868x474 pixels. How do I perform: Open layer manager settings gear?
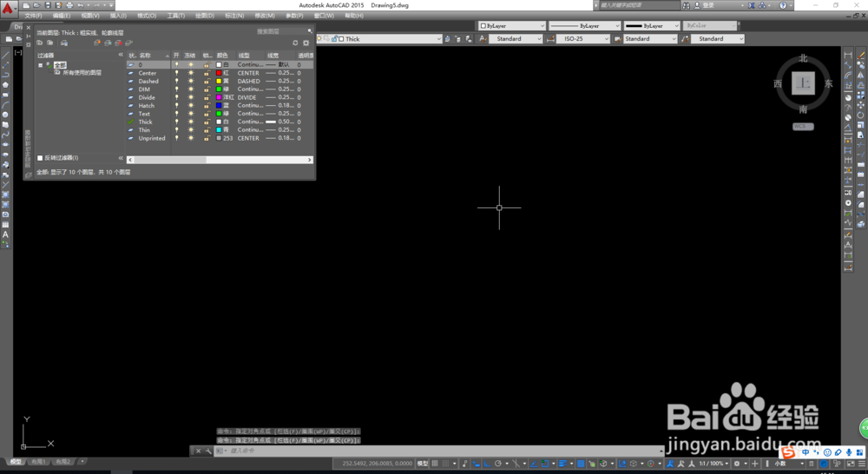tap(306, 43)
